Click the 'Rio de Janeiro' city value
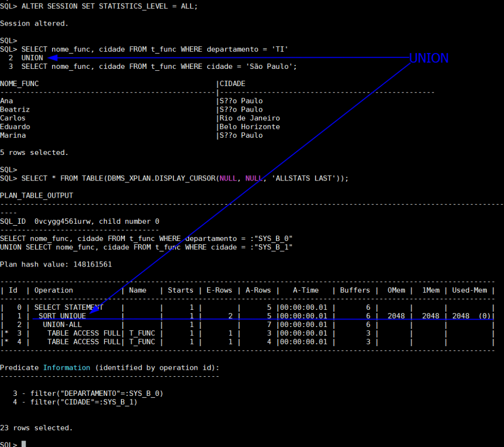 [250, 118]
